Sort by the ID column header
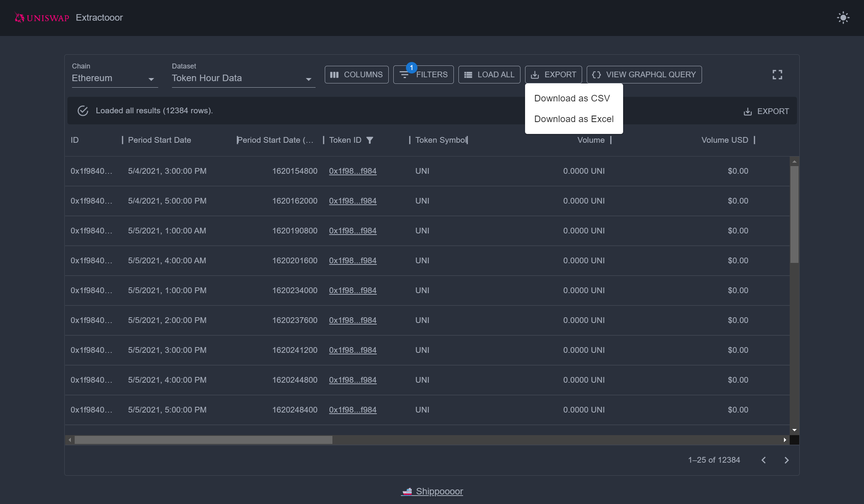 (x=75, y=140)
